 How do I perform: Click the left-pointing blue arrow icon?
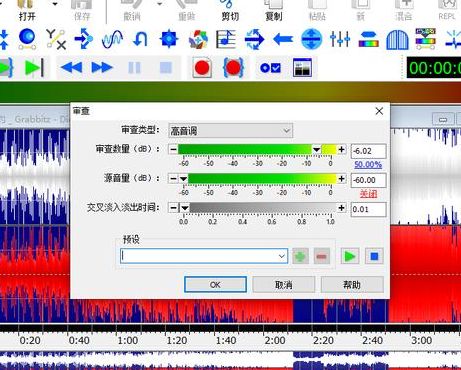pos(283,39)
